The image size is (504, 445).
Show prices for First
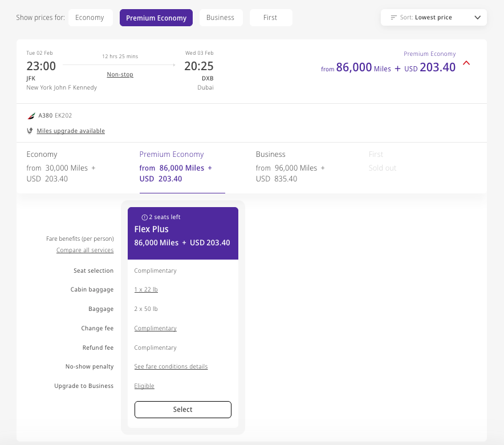coord(271,17)
